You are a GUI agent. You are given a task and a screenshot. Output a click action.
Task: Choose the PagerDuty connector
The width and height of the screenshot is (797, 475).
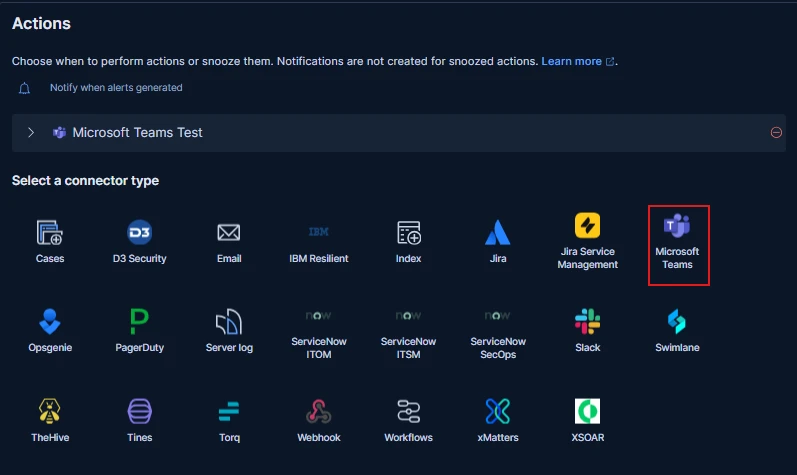tap(139, 331)
